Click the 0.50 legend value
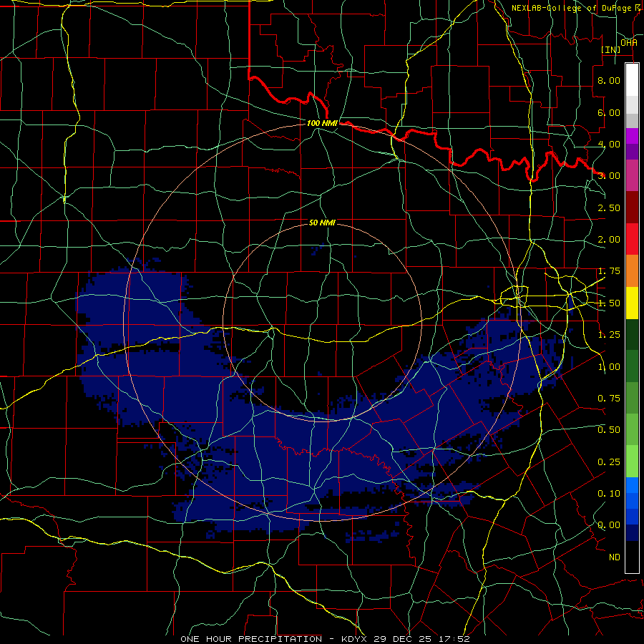This screenshot has width=644, height=644. (x=609, y=430)
